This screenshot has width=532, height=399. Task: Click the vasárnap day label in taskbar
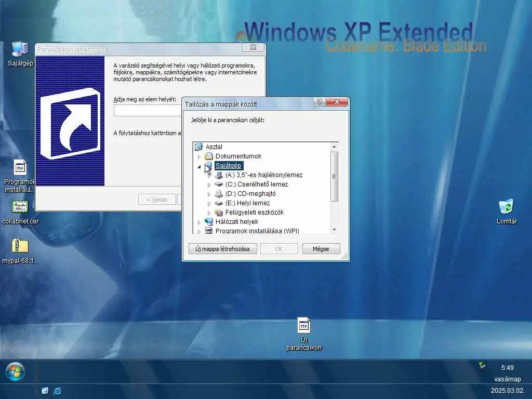click(507, 379)
